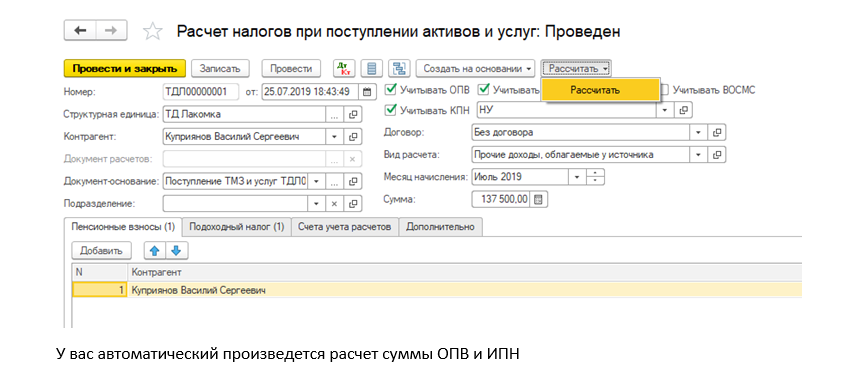Toggle the partially hidden second Учитывать checkbox
Screen dimensions: 850x373
click(x=484, y=89)
